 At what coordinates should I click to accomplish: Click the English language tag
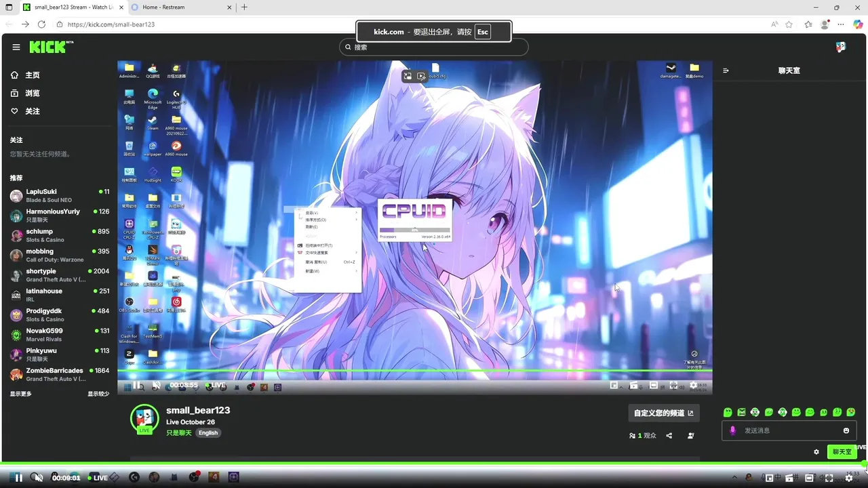click(208, 433)
